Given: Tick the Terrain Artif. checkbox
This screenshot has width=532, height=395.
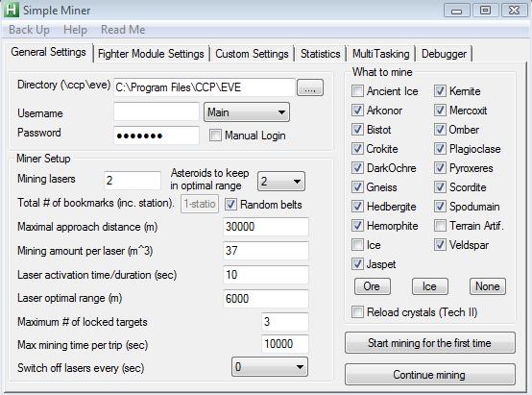Looking at the screenshot, I should [440, 226].
